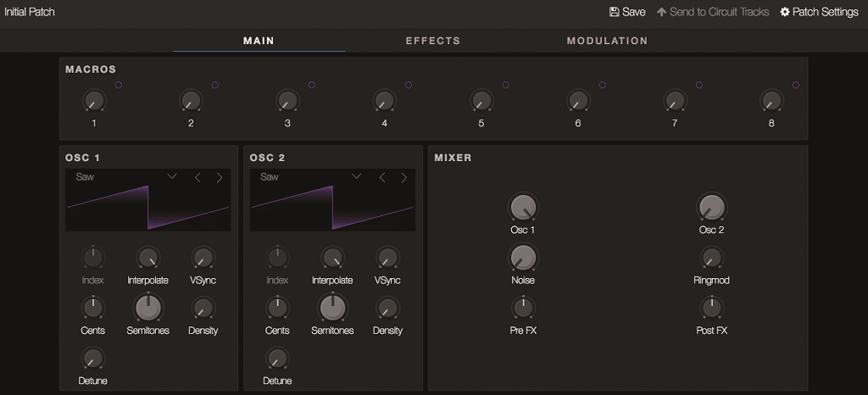Toggle the purple circle beside Macro 2
The height and width of the screenshot is (395, 868).
coord(215,85)
